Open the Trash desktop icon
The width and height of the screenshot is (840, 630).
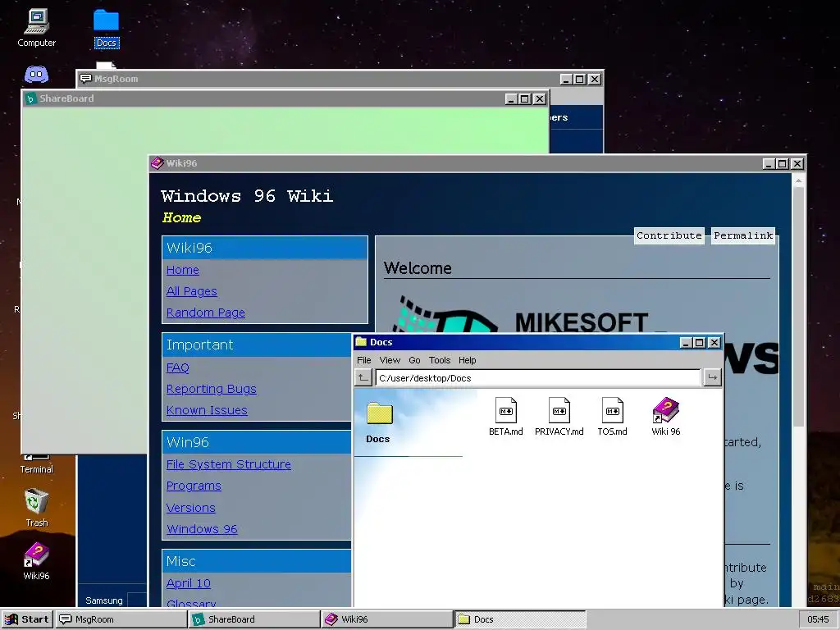[36, 507]
